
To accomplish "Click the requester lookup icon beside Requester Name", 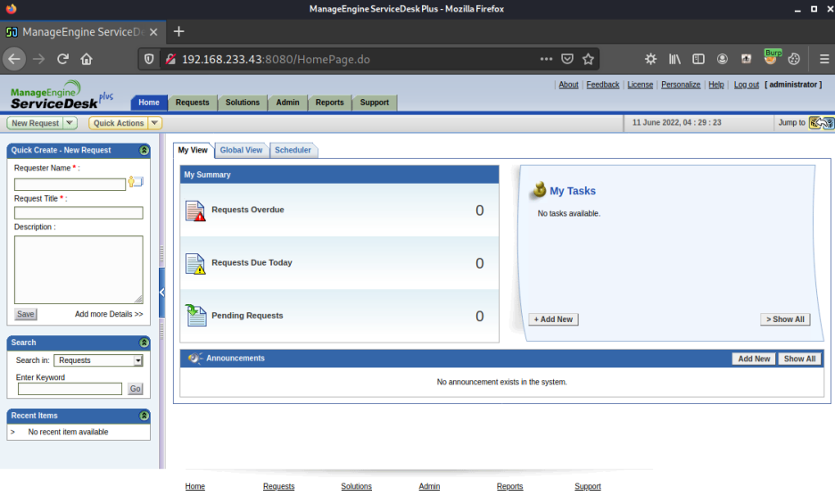I will coord(136,182).
